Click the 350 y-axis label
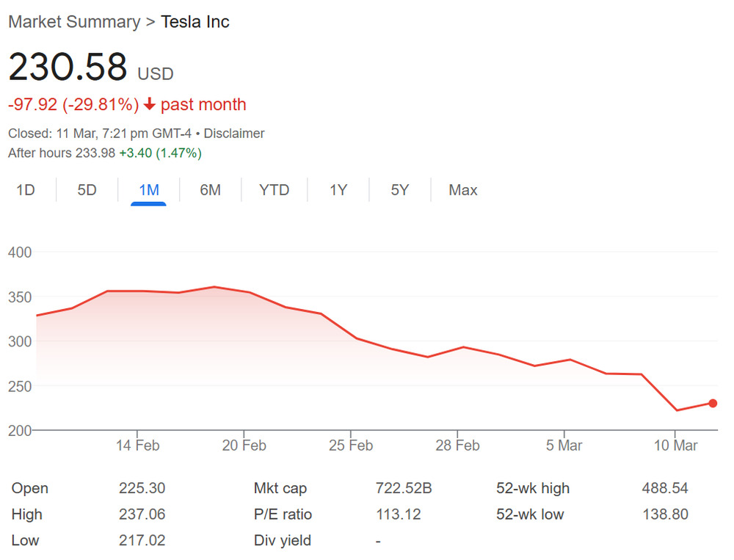This screenshot has width=734, height=560. [20, 297]
